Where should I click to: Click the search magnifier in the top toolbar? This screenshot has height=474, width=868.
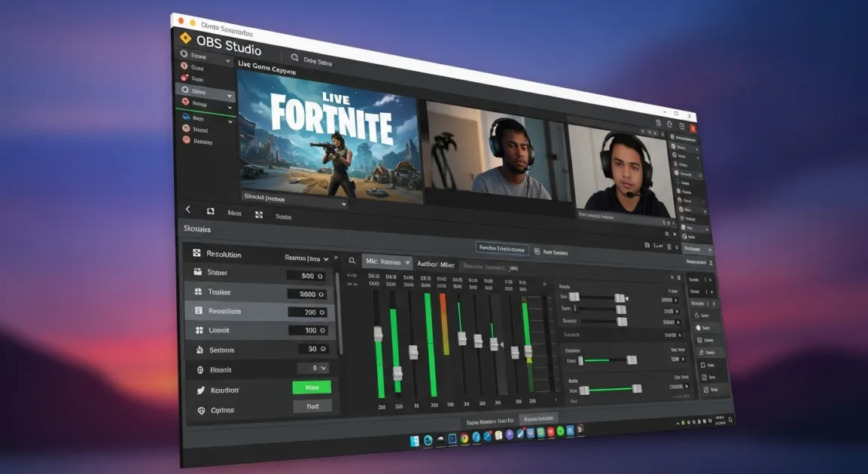coord(294,58)
